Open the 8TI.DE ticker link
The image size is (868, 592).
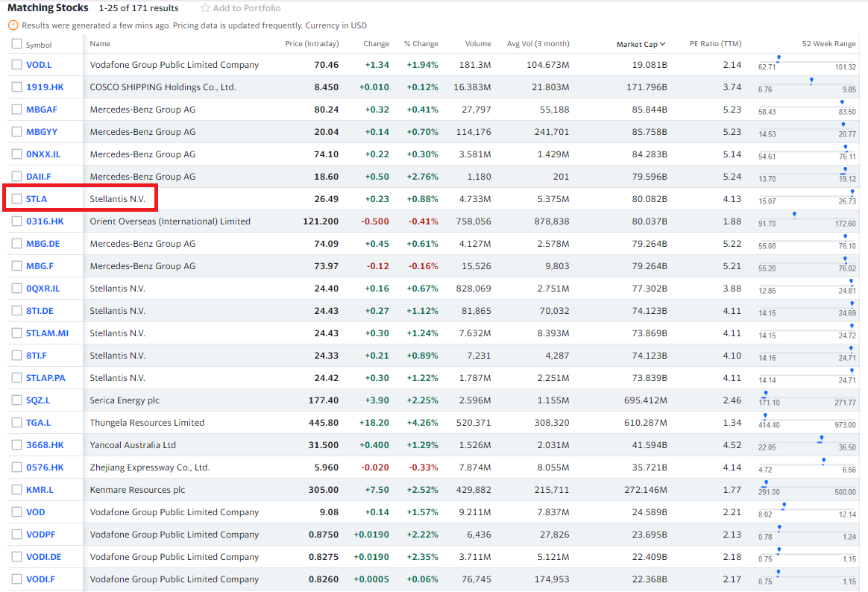tap(40, 311)
